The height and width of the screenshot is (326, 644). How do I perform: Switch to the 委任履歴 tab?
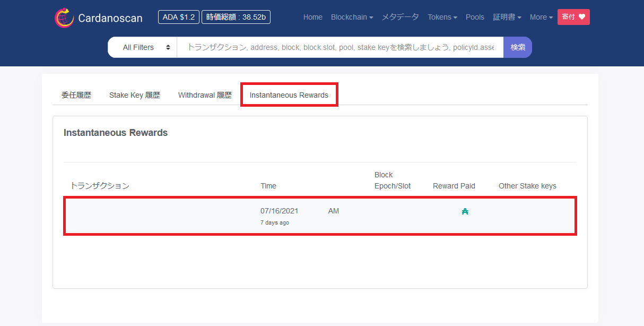[x=76, y=96]
